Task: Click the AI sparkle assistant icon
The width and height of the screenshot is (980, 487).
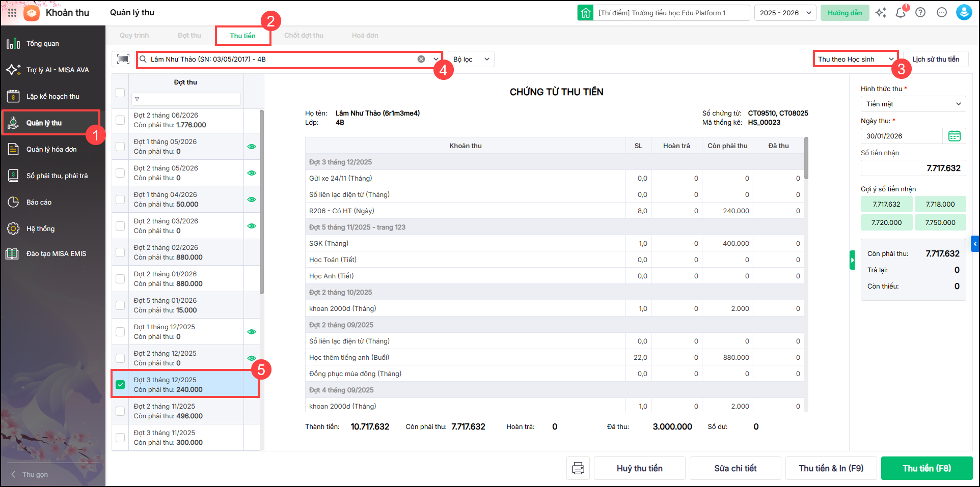Action: pyautogui.click(x=881, y=13)
